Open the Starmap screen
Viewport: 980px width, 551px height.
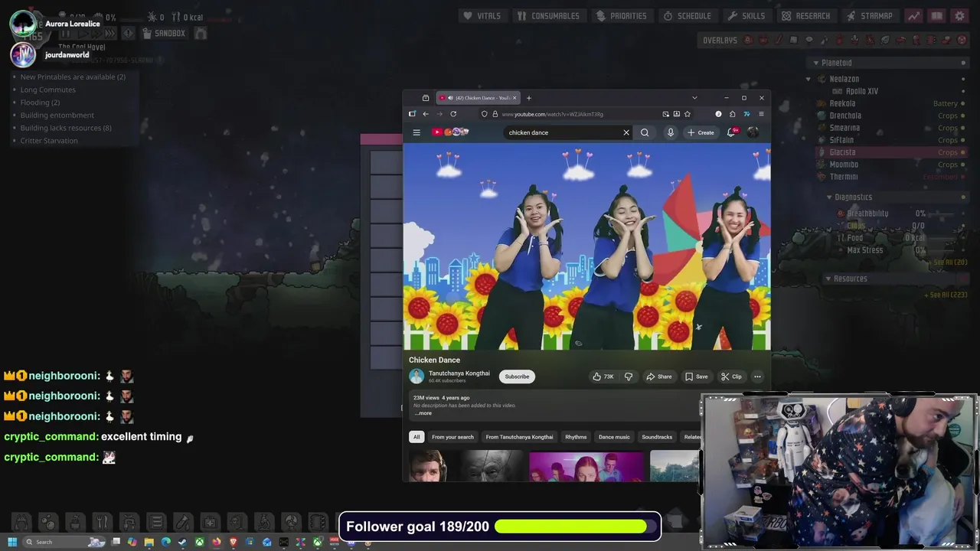pos(870,15)
